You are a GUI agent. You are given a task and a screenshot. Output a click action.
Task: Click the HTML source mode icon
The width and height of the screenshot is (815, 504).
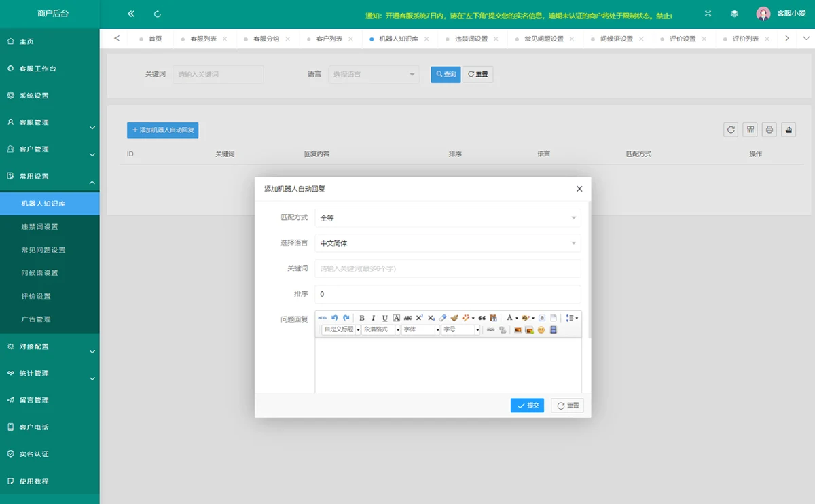point(323,318)
